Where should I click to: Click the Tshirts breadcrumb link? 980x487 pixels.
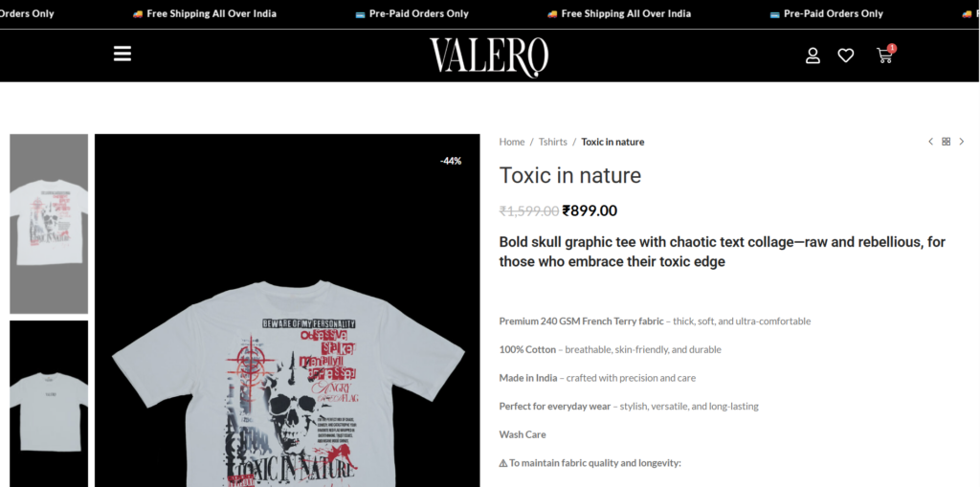pyautogui.click(x=553, y=142)
